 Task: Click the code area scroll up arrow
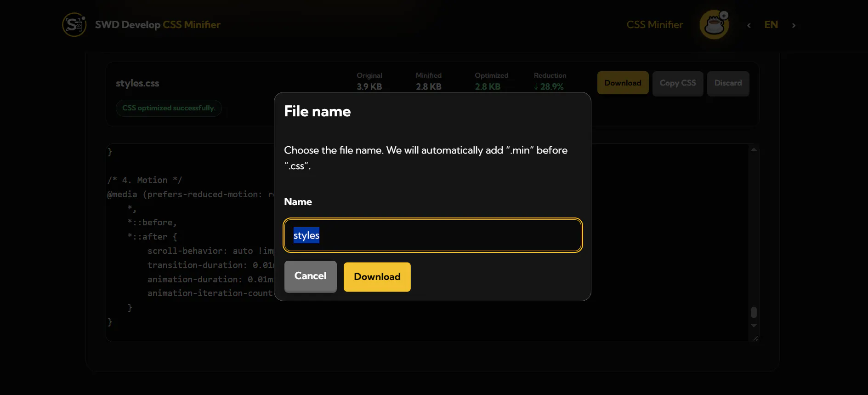click(x=754, y=149)
